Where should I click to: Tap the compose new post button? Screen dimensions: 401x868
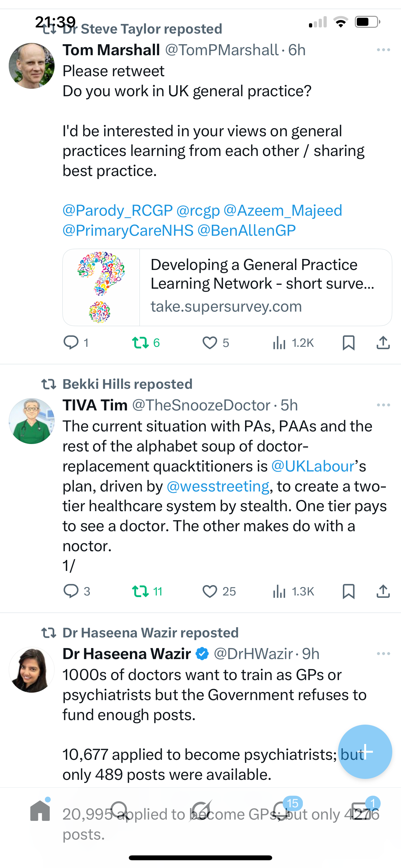[x=365, y=751]
